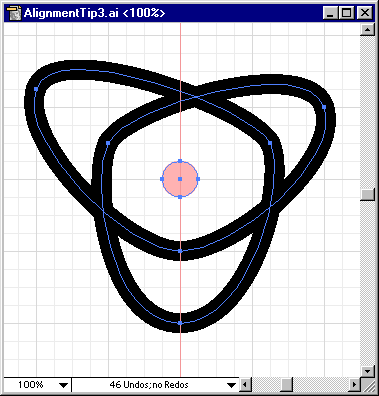Click the document icon in the title bar
379x396 pixels.
14,13
